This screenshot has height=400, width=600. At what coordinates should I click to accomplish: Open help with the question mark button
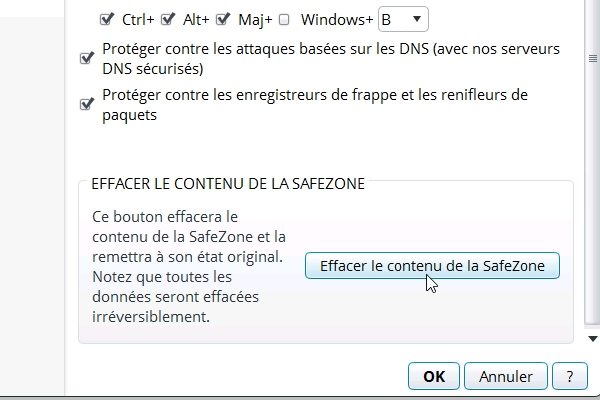pos(570,376)
